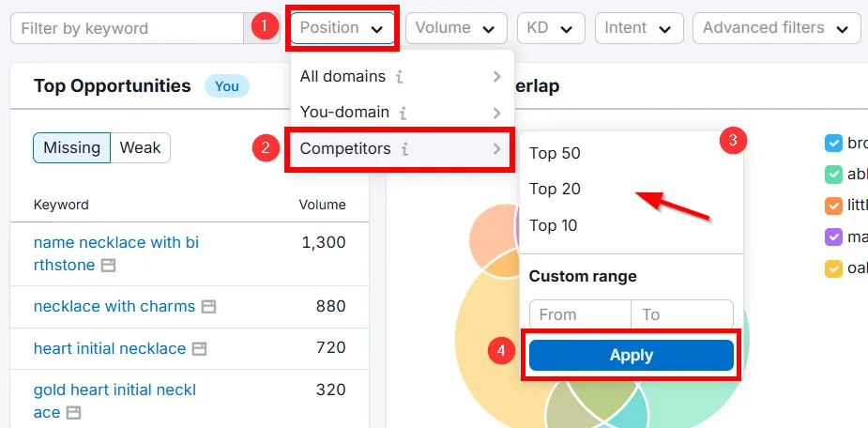This screenshot has height=428, width=868.
Task: Select the 720 volume value
Action: [x=331, y=347]
